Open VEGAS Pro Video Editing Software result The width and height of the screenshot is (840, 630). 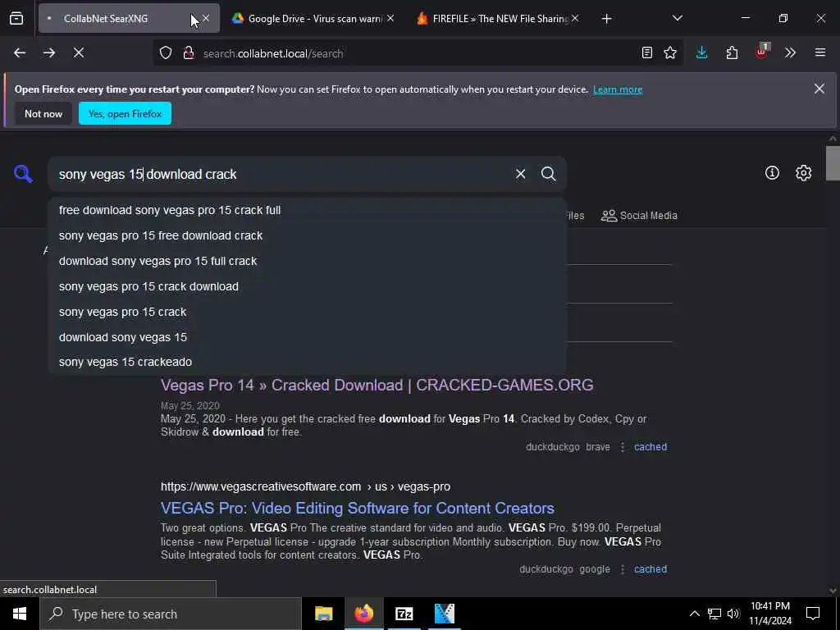(358, 508)
